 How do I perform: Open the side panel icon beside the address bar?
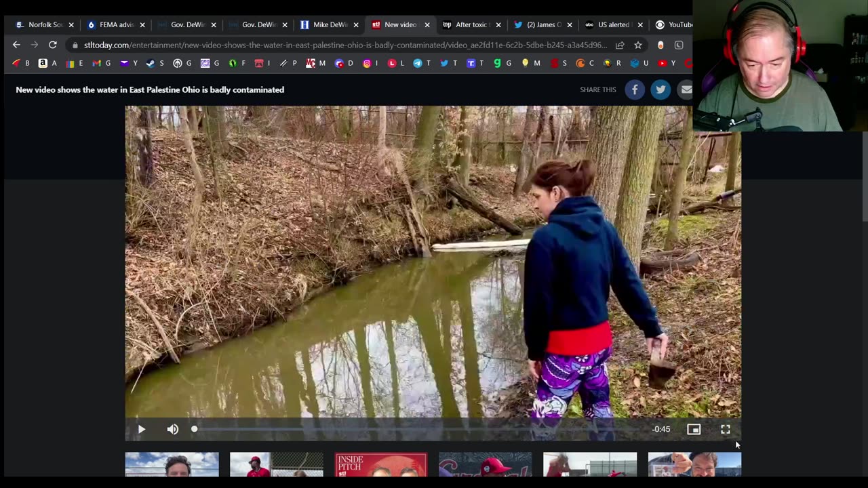[679, 45]
